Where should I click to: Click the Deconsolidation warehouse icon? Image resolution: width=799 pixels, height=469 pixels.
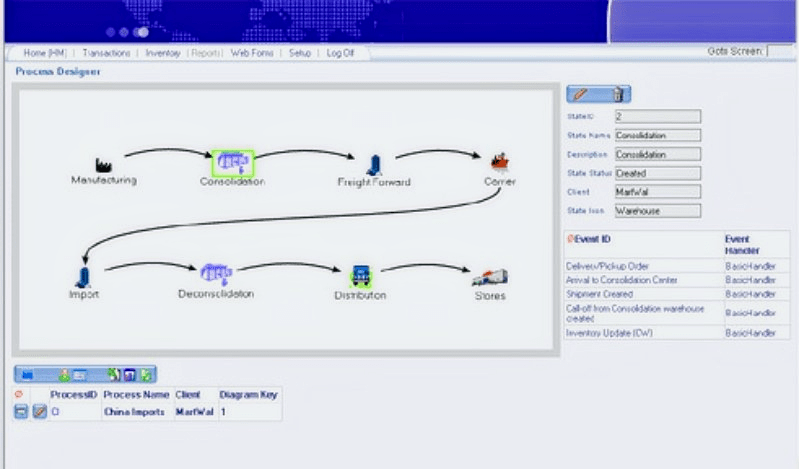tap(216, 273)
